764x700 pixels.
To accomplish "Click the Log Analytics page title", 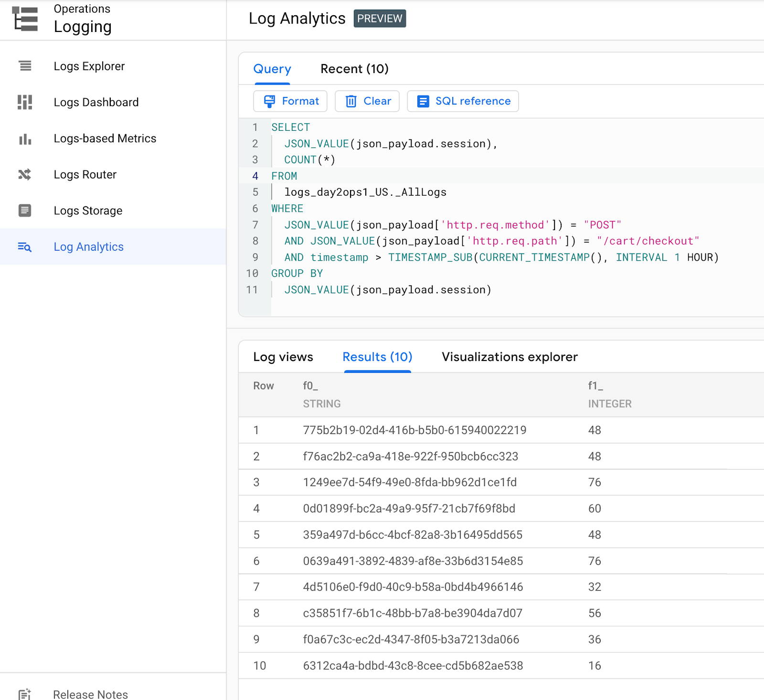I will pos(297,19).
